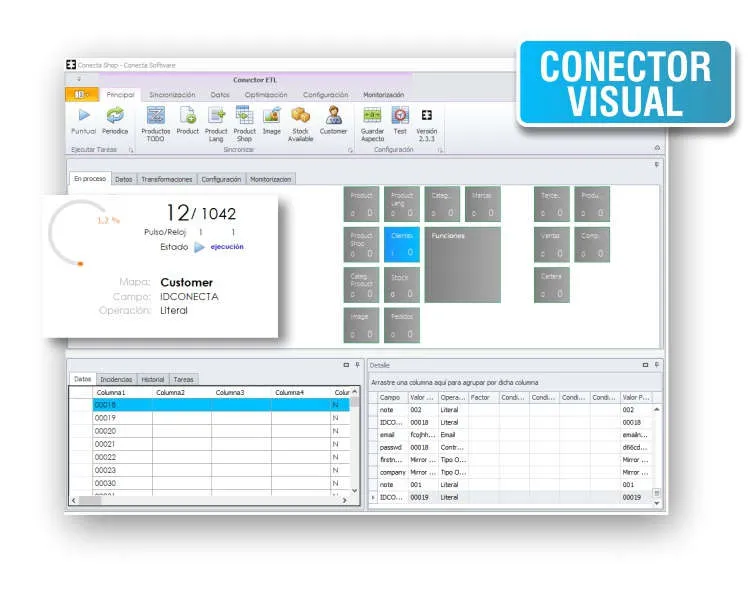Screen dimensions: 751x595
Task: Click the blue ejecución play icon
Action: pos(199,247)
